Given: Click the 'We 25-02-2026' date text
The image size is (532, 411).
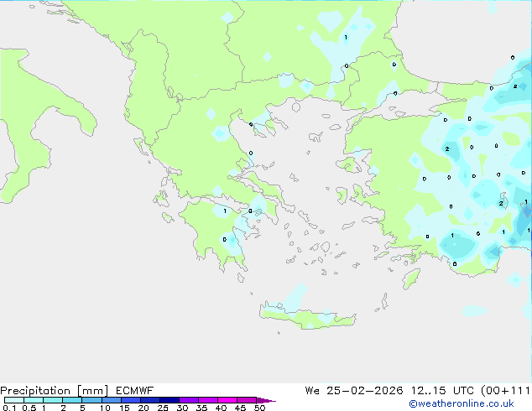Looking at the screenshot, I should (x=354, y=391).
